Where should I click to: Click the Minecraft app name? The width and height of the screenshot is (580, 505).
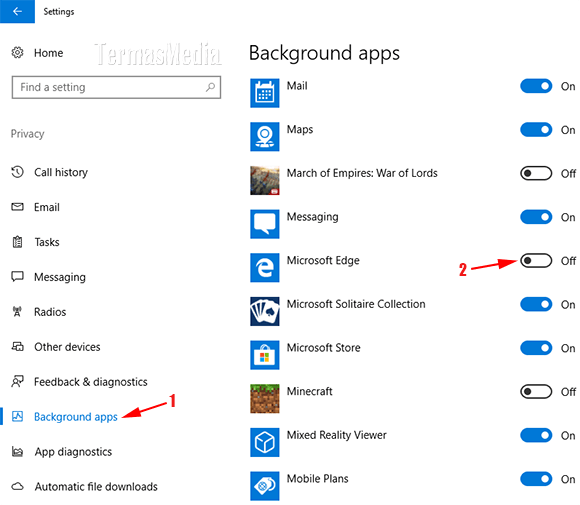(x=310, y=391)
